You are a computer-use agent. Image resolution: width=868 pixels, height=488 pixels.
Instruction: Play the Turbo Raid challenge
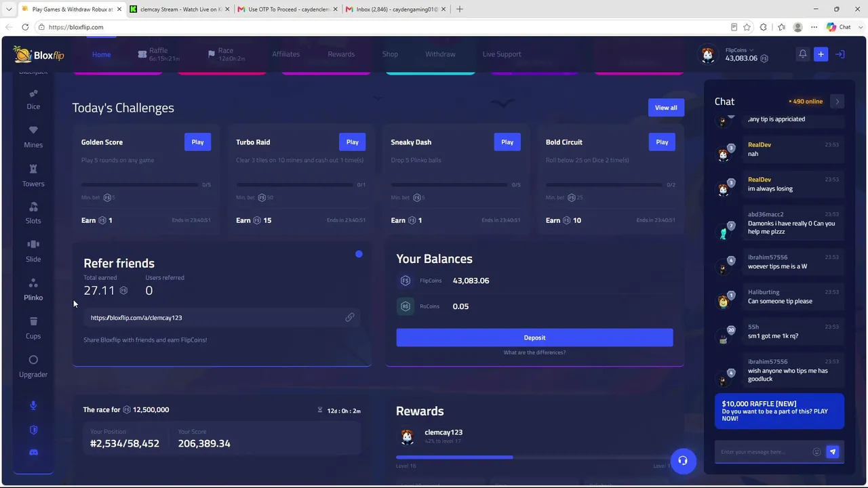(353, 142)
